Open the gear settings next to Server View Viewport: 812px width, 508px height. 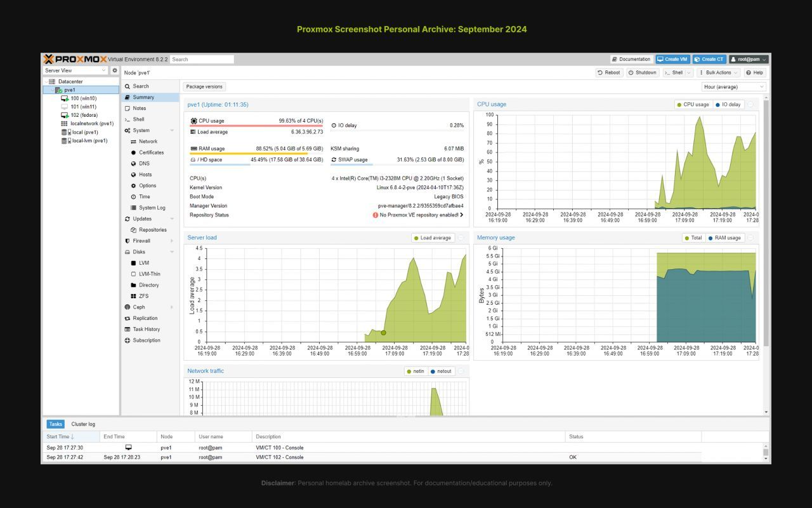pyautogui.click(x=115, y=70)
